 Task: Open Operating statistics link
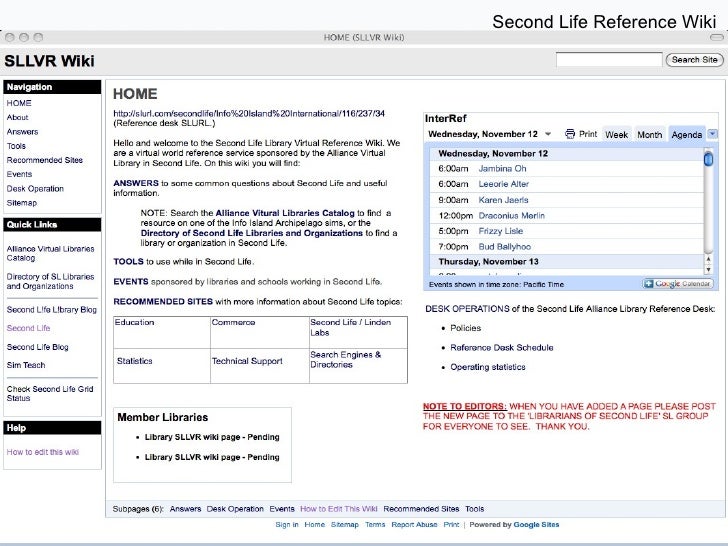[x=488, y=367]
